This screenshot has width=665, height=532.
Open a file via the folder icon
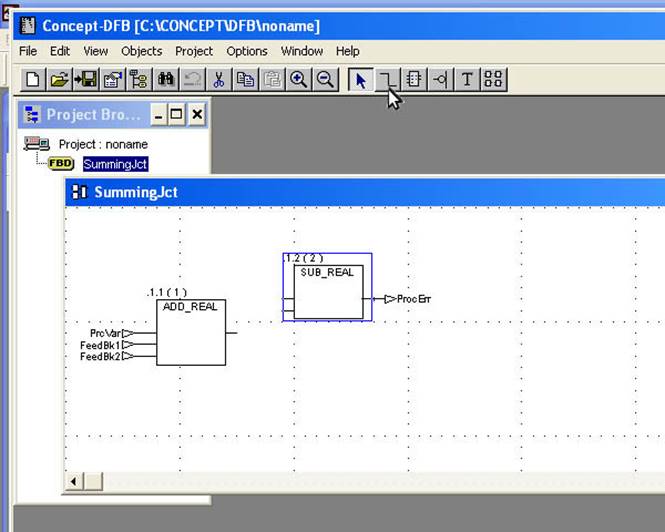pos(59,79)
